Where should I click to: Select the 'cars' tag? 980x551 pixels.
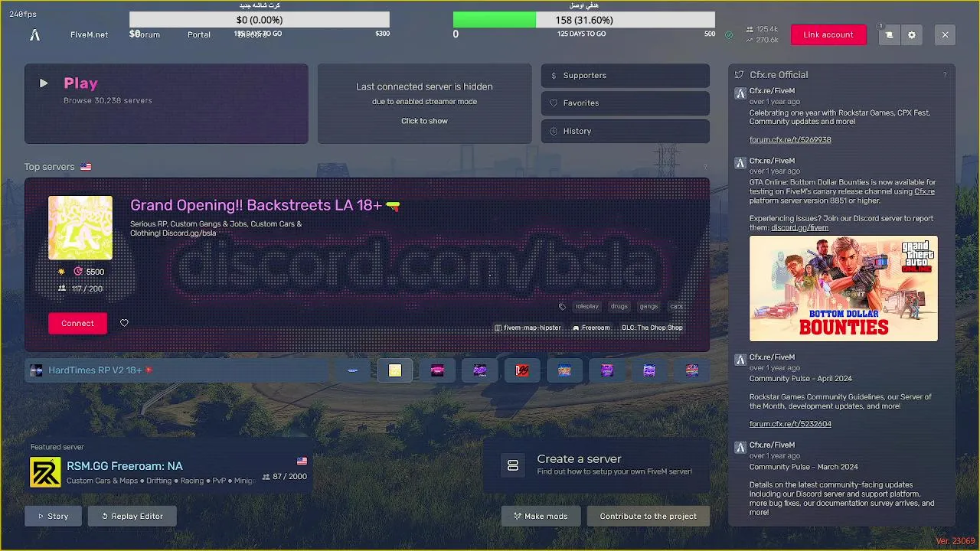tap(677, 306)
